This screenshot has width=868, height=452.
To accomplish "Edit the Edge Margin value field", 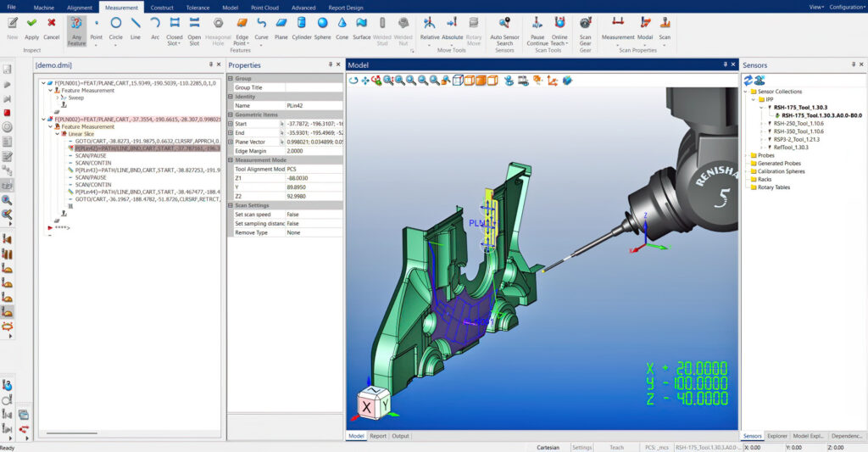I will click(x=314, y=151).
